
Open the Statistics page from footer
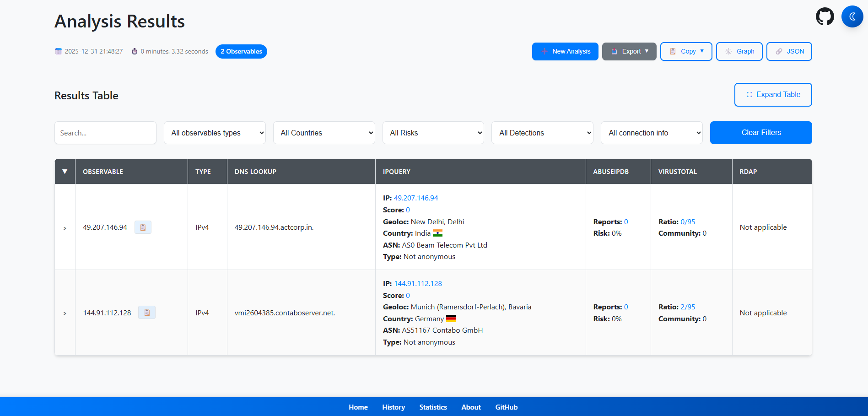(433, 407)
